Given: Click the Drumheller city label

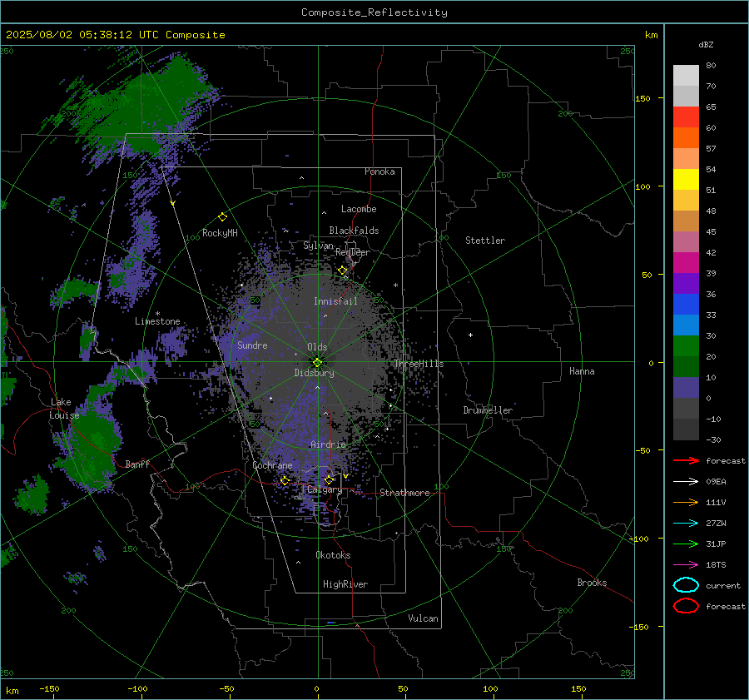Looking at the screenshot, I should coord(488,410).
